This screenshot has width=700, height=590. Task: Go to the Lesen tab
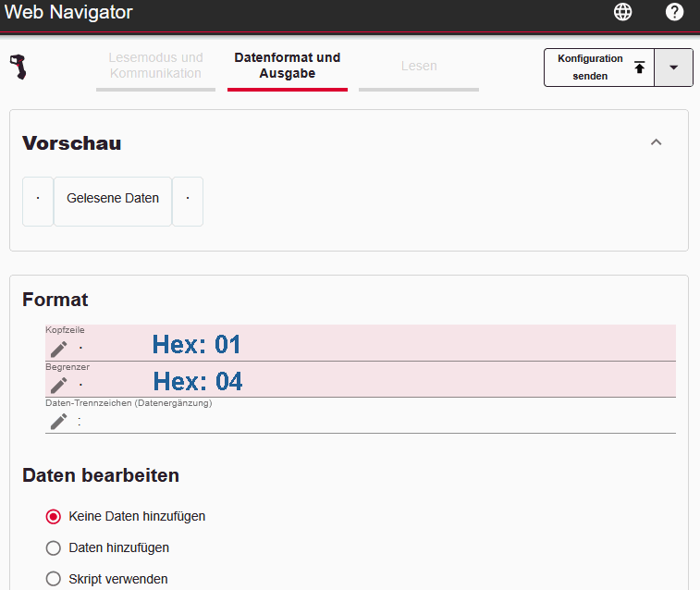[x=419, y=66]
